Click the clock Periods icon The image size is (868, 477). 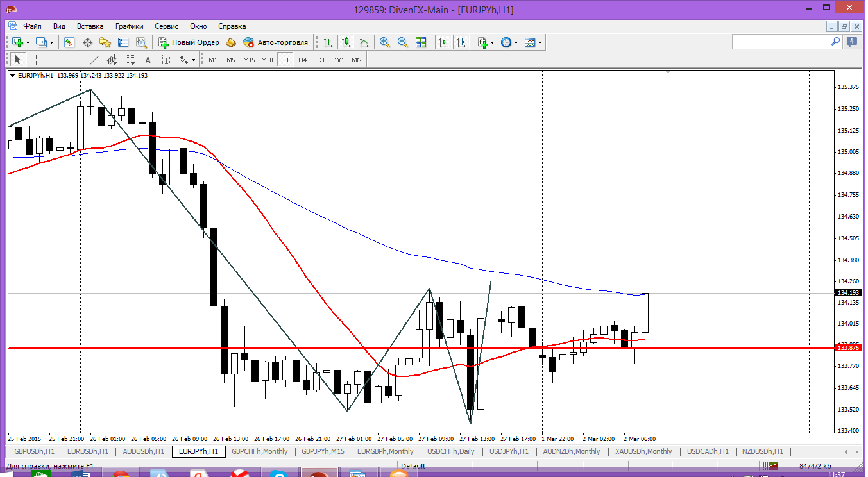pyautogui.click(x=506, y=42)
